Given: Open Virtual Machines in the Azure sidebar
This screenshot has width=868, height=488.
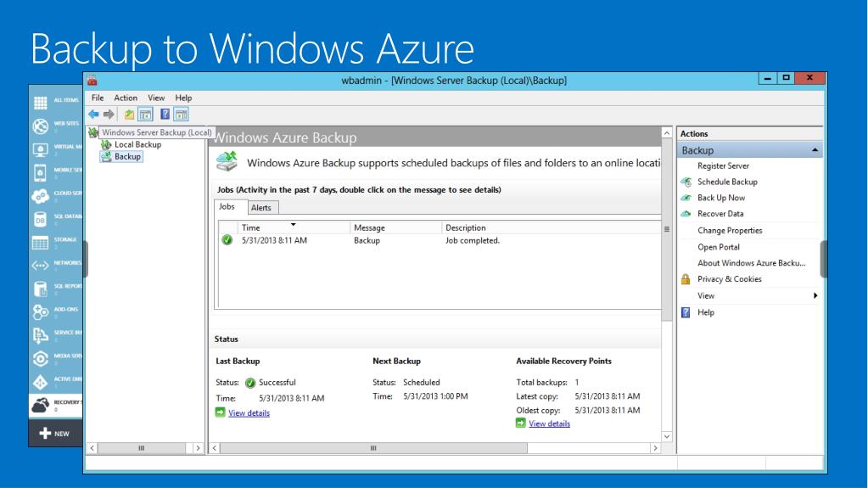Looking at the screenshot, I should [56, 149].
